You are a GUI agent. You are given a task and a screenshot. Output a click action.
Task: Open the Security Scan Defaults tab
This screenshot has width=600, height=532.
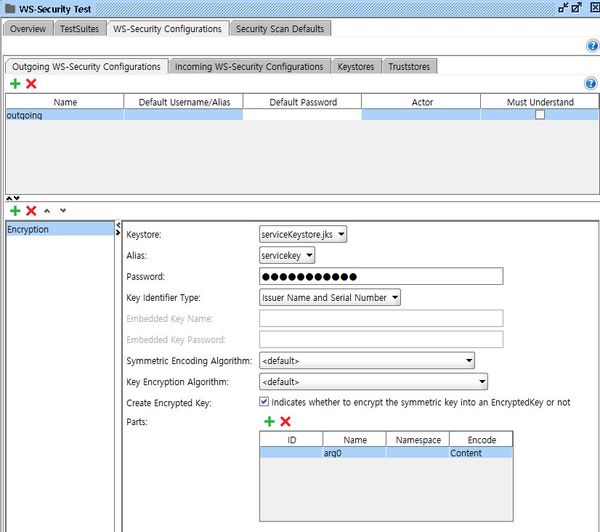coord(280,29)
